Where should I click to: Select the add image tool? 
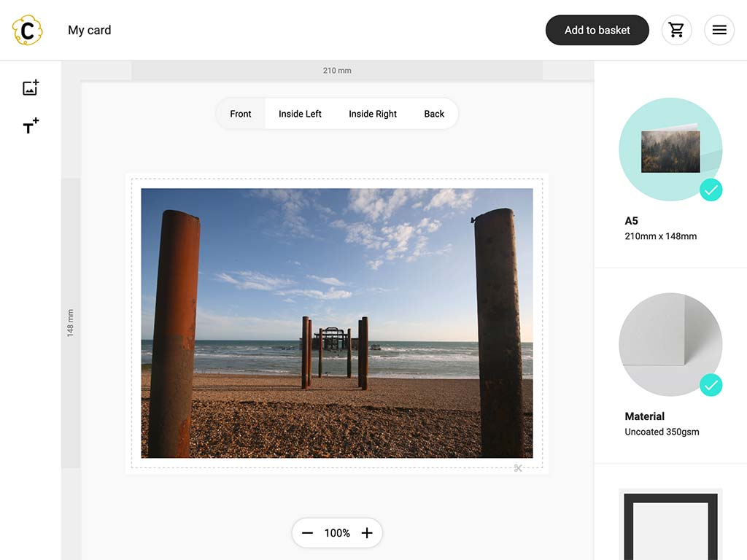coord(30,87)
